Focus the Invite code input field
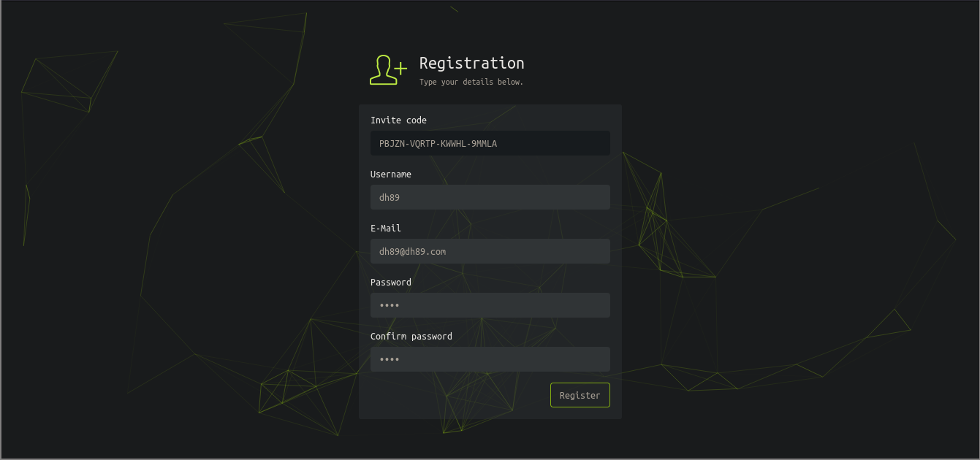This screenshot has width=980, height=460. (490, 143)
